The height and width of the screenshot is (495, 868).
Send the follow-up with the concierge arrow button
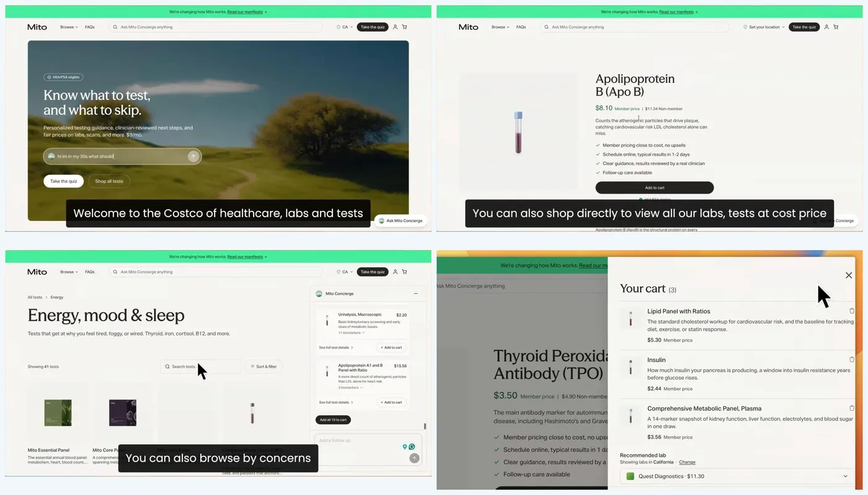tap(414, 458)
